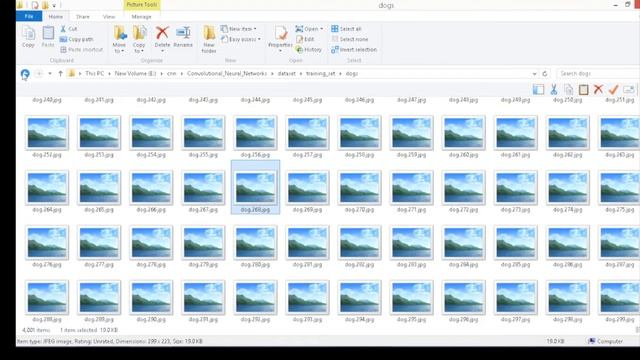Expand the Easy access dropdown

(259, 39)
